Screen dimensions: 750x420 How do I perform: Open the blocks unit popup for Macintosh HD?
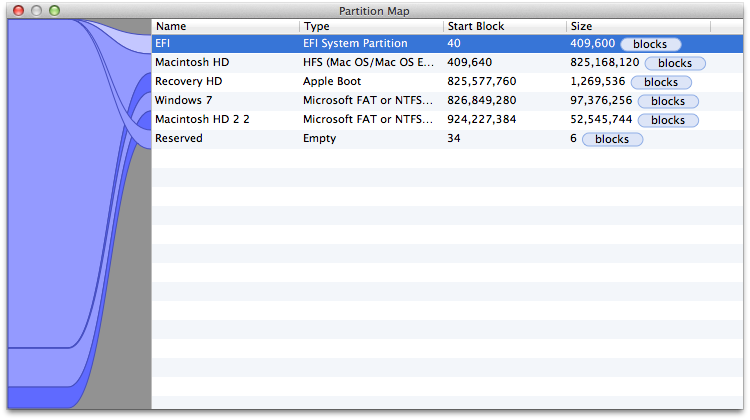675,63
